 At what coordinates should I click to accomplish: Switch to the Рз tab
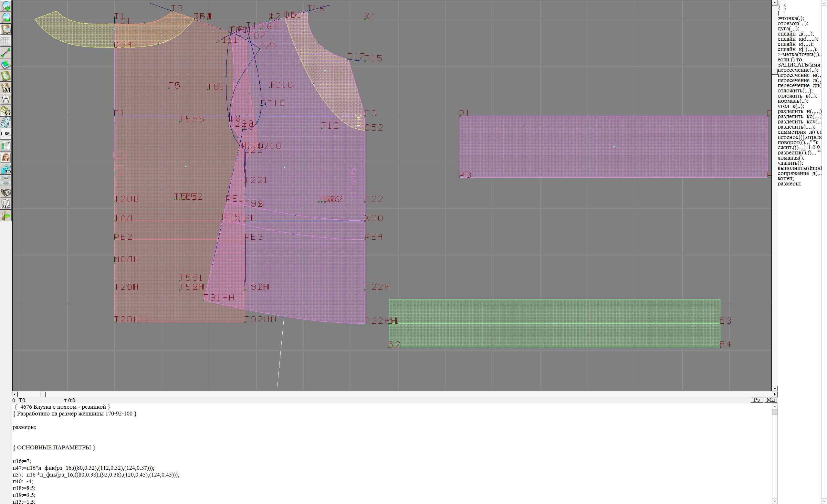coord(757,400)
